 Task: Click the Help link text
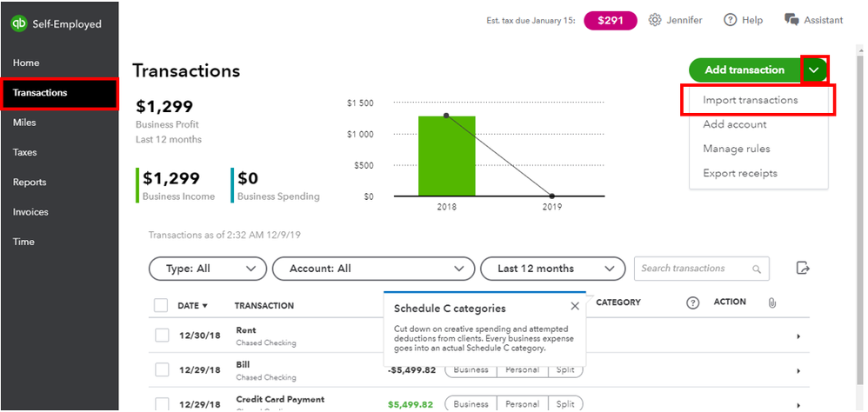pyautogui.click(x=752, y=20)
